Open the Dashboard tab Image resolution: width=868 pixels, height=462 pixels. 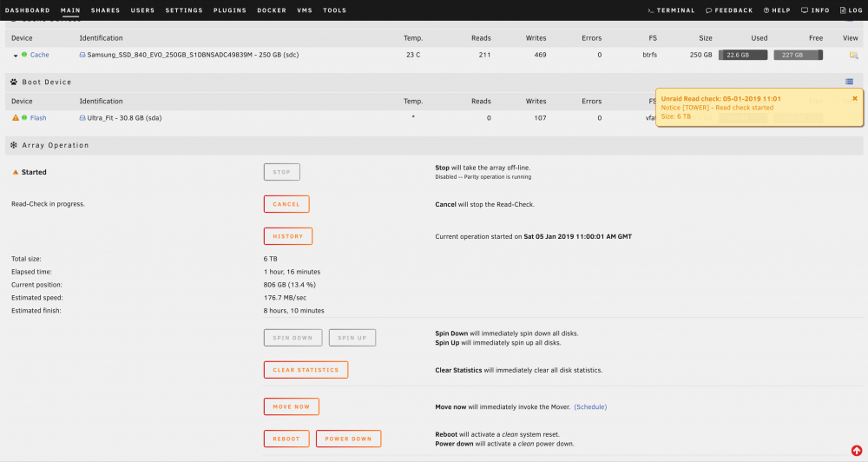tap(27, 10)
